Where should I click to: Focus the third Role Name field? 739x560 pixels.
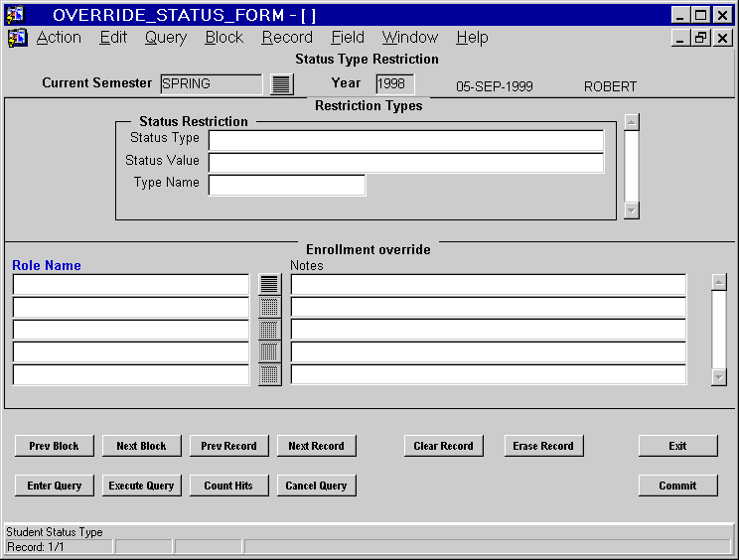pos(131,330)
